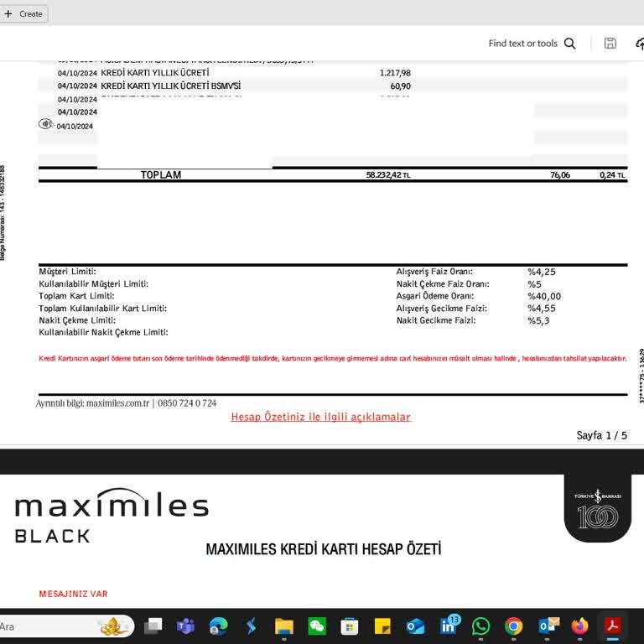Open WhatsApp from the taskbar
The image size is (644, 644).
pos(481,626)
